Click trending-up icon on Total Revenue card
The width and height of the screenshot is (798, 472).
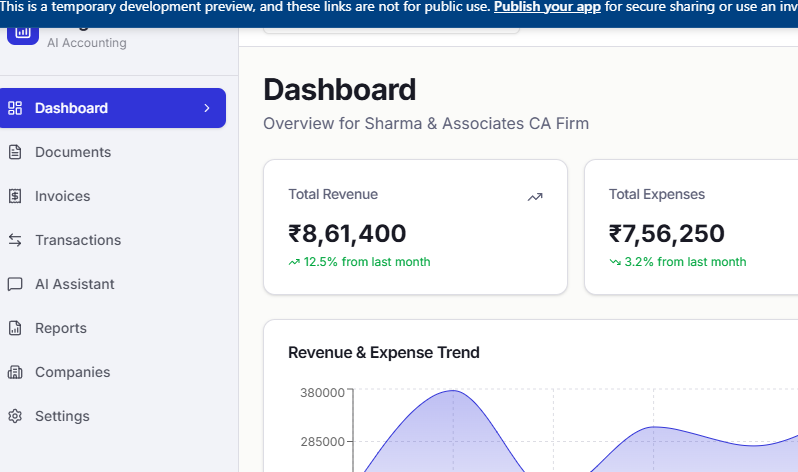[535, 197]
